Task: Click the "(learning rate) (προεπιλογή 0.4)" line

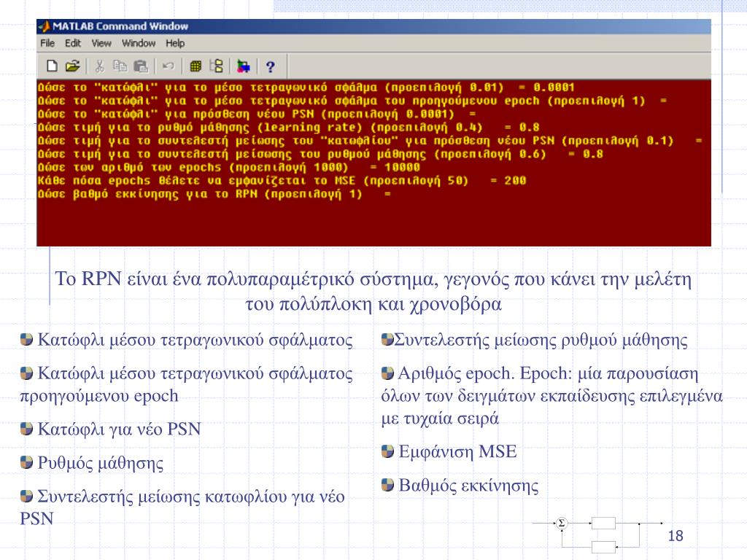Action: (289, 128)
